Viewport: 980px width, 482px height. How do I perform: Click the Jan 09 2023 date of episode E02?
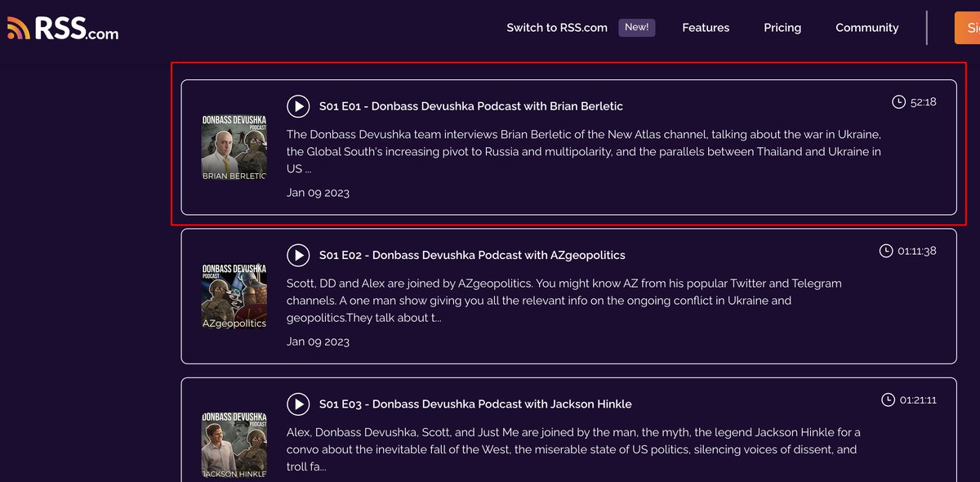[x=318, y=341]
